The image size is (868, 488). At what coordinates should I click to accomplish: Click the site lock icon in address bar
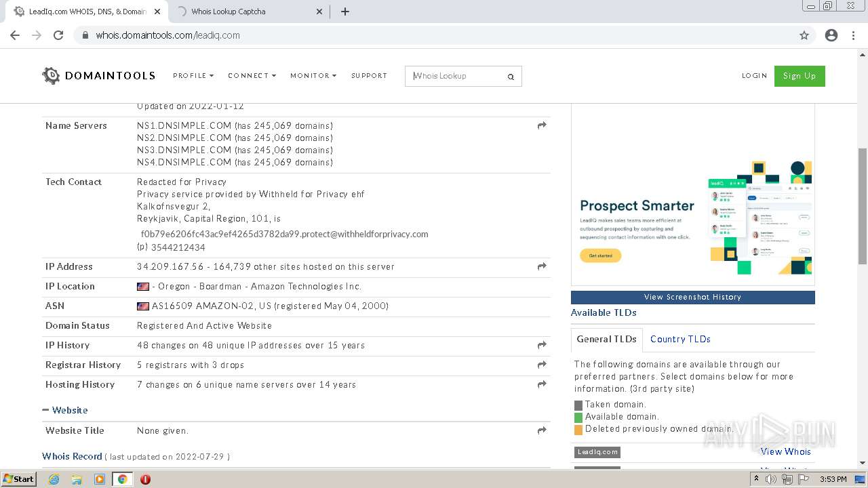click(x=85, y=35)
